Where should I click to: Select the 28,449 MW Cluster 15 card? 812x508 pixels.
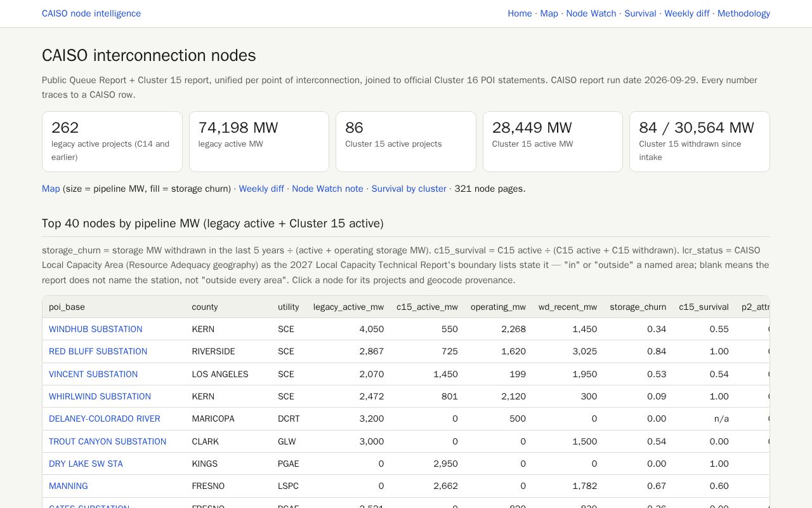[x=553, y=142]
